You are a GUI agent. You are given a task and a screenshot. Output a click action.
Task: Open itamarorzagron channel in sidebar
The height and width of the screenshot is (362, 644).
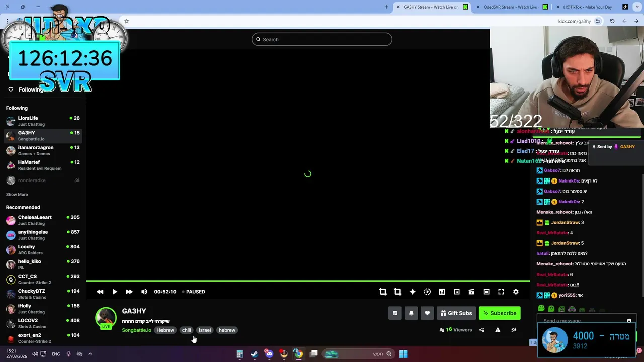tap(43, 150)
